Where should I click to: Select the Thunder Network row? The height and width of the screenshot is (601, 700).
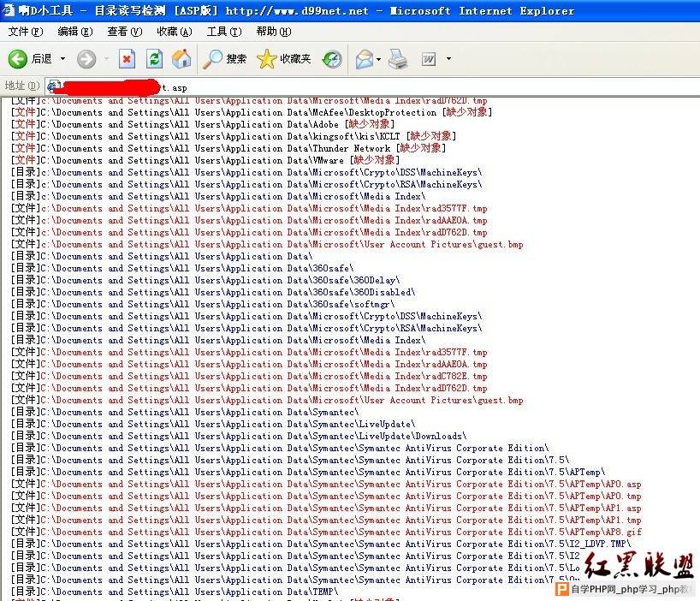[228, 148]
